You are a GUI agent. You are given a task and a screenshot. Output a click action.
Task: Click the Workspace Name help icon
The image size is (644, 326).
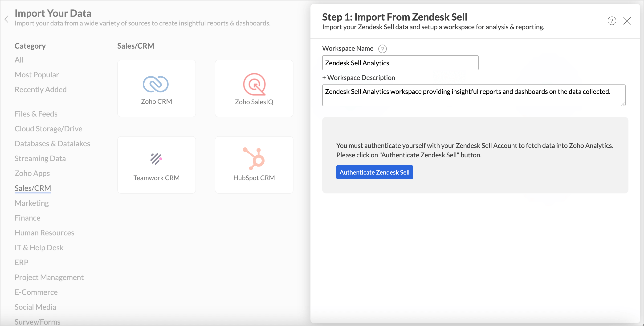(382, 49)
